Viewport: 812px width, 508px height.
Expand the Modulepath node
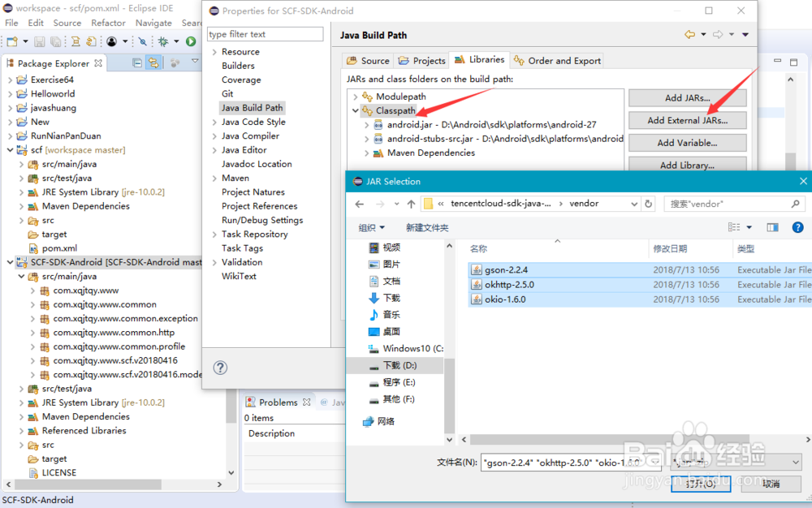coord(356,97)
